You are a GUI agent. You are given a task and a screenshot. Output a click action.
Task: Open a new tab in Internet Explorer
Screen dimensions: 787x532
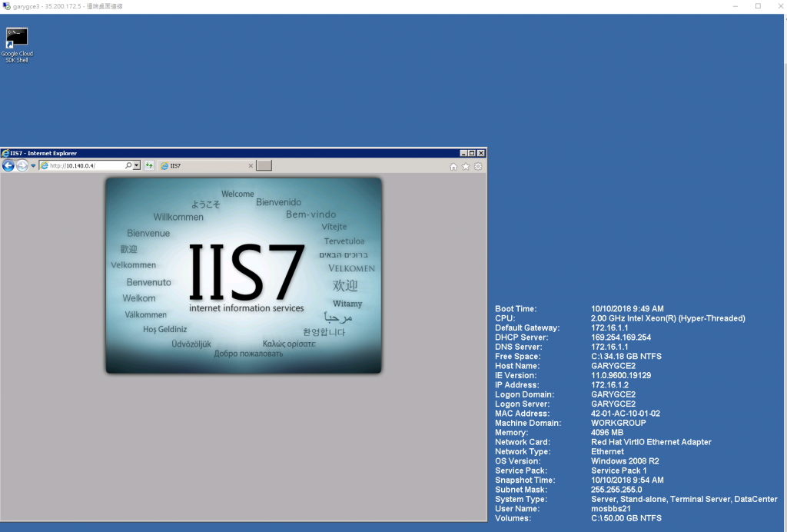click(x=264, y=165)
